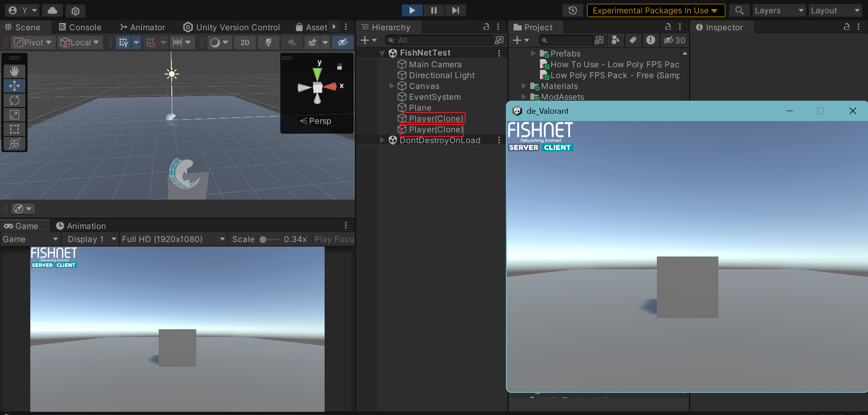Image resolution: width=868 pixels, height=415 pixels.
Task: Click the Pause playback button
Action: click(x=434, y=10)
